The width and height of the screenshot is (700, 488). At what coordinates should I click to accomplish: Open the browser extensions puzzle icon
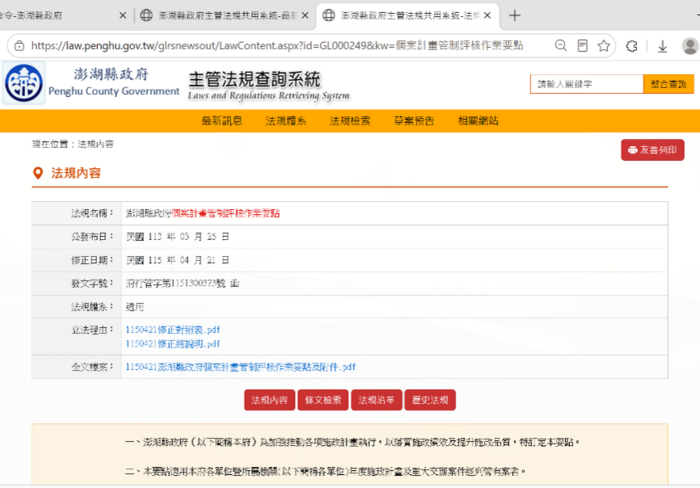point(632,46)
